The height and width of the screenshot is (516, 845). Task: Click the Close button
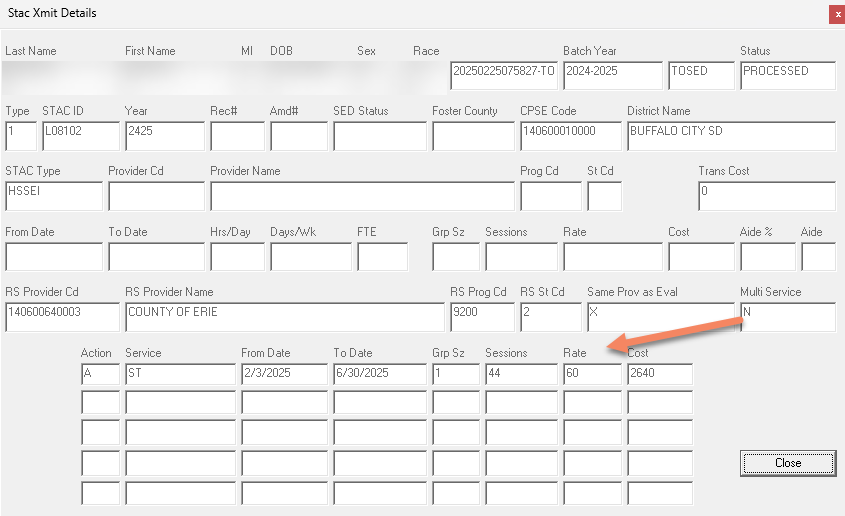pyautogui.click(x=788, y=463)
